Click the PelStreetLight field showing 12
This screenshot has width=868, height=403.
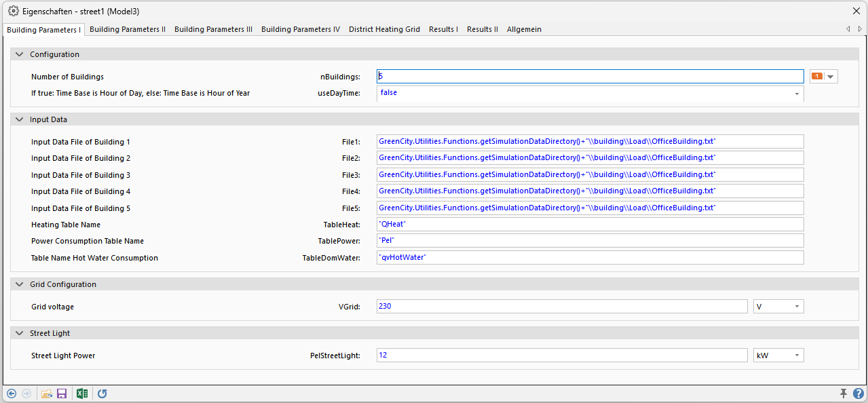[x=562, y=355]
